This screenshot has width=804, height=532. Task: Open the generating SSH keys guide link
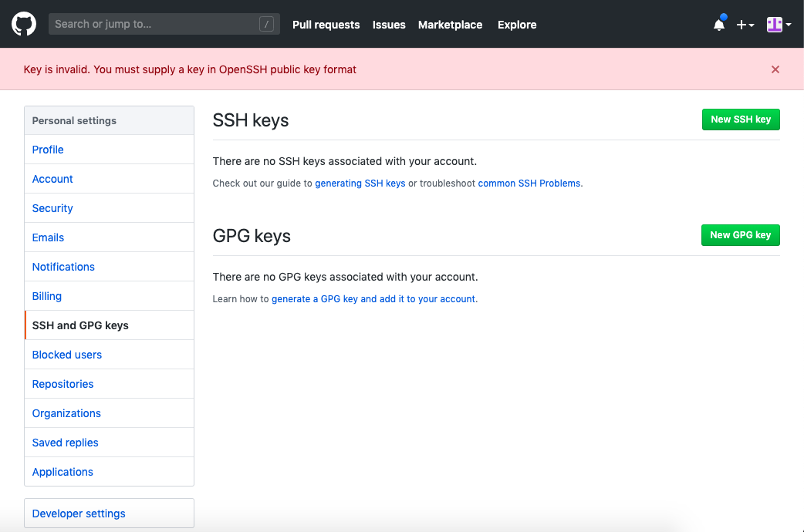tap(360, 184)
